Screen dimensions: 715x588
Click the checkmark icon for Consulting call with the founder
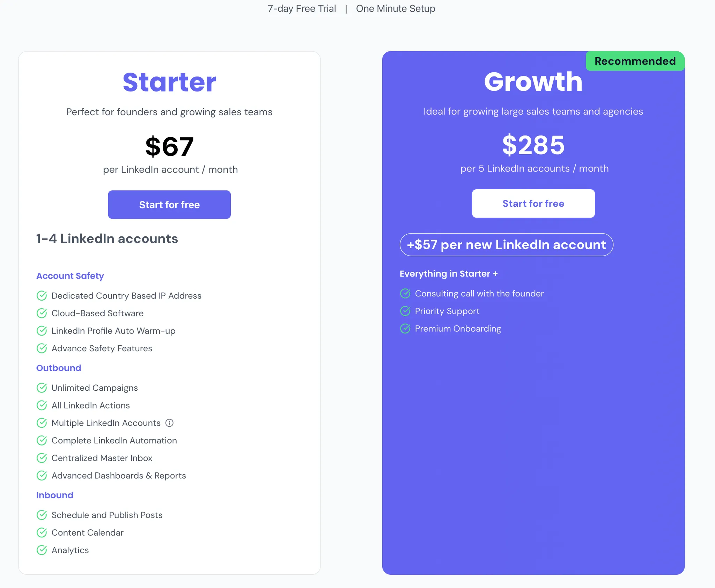point(405,294)
